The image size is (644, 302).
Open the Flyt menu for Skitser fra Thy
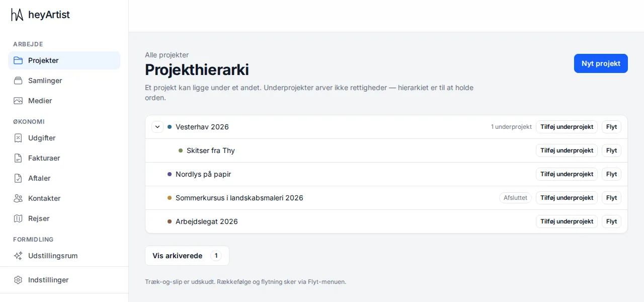click(611, 150)
